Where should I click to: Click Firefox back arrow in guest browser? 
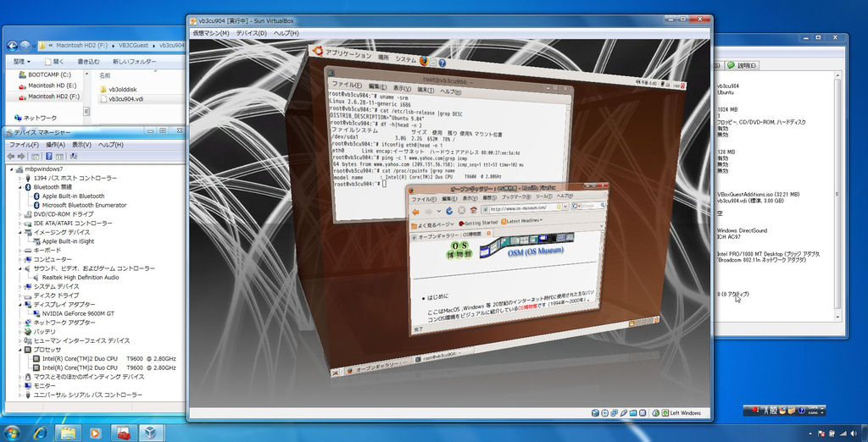(x=415, y=212)
